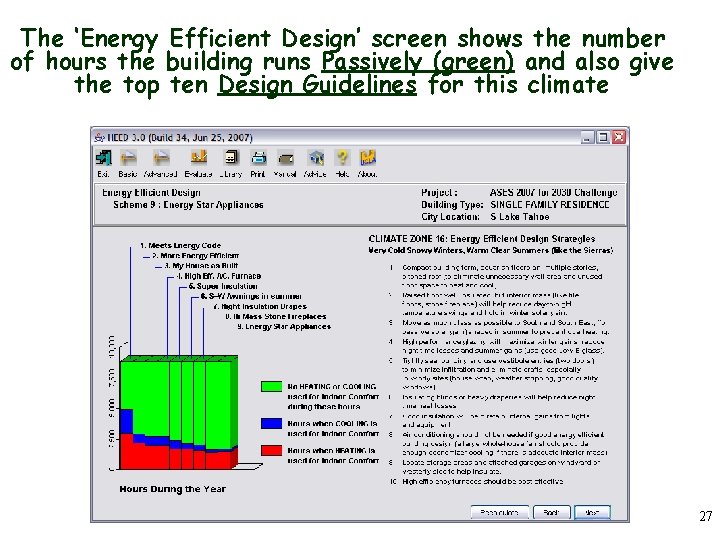Click the red Heating hours legend swatch

click(271, 450)
